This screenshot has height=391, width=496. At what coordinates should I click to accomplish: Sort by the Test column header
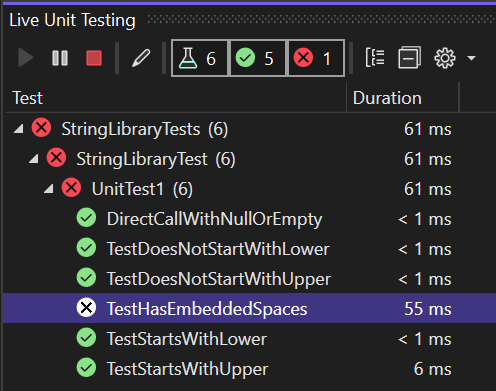(176, 98)
